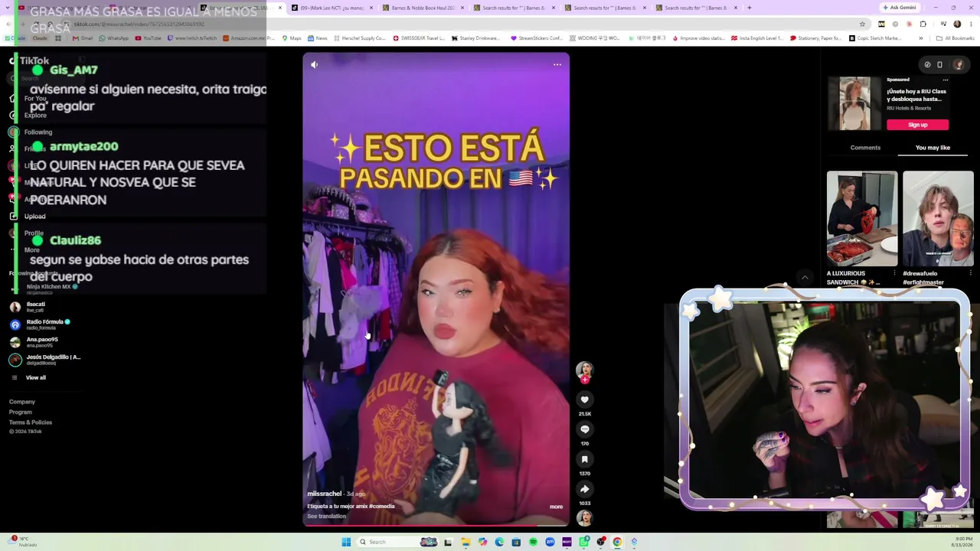The width and height of the screenshot is (980, 551).
Task: Bookmark this page with the star icon
Action: click(x=862, y=24)
